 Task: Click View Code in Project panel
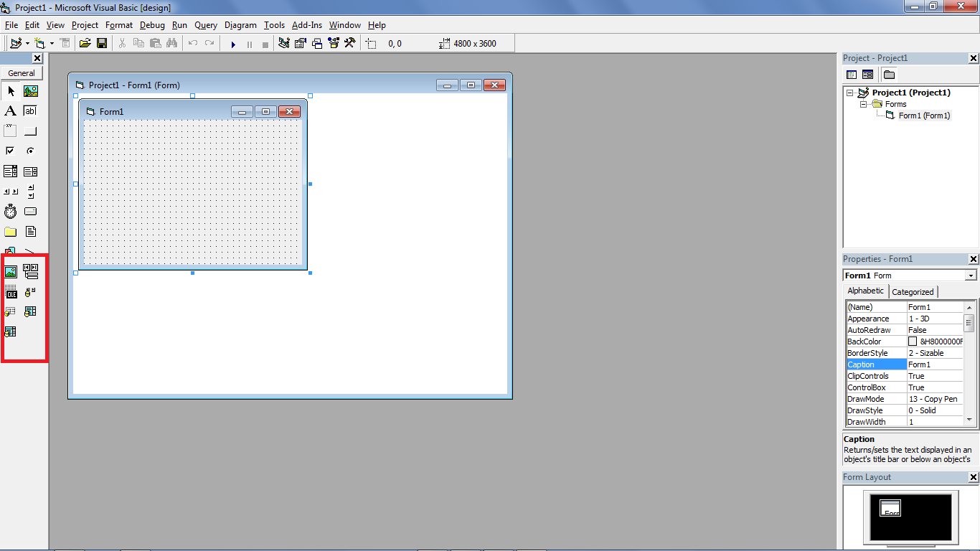click(x=852, y=75)
